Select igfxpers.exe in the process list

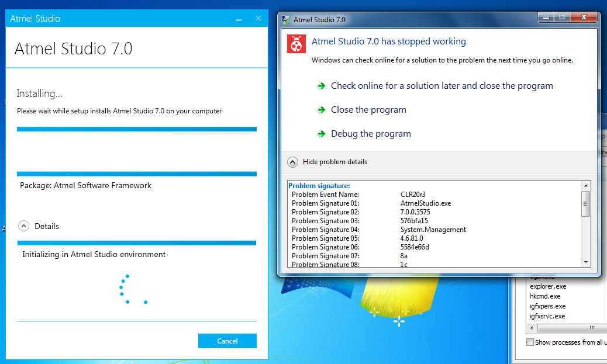[547, 306]
